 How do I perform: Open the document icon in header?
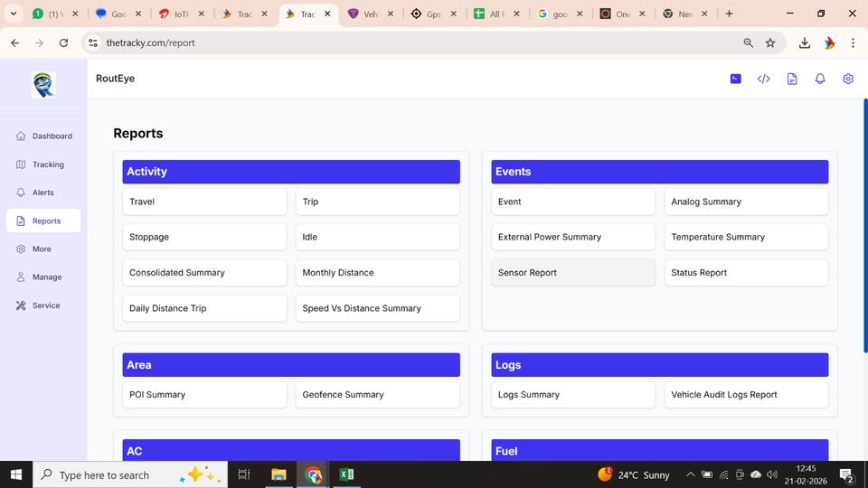792,79
